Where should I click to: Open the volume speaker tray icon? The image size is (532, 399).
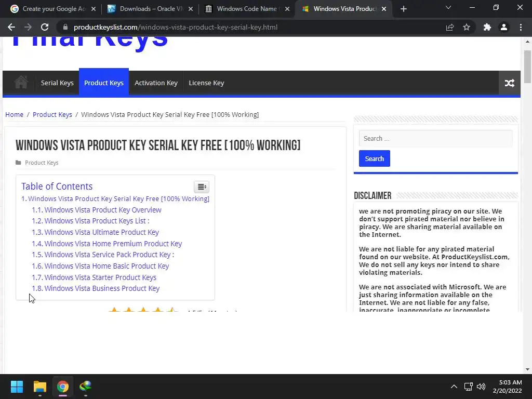point(481,387)
